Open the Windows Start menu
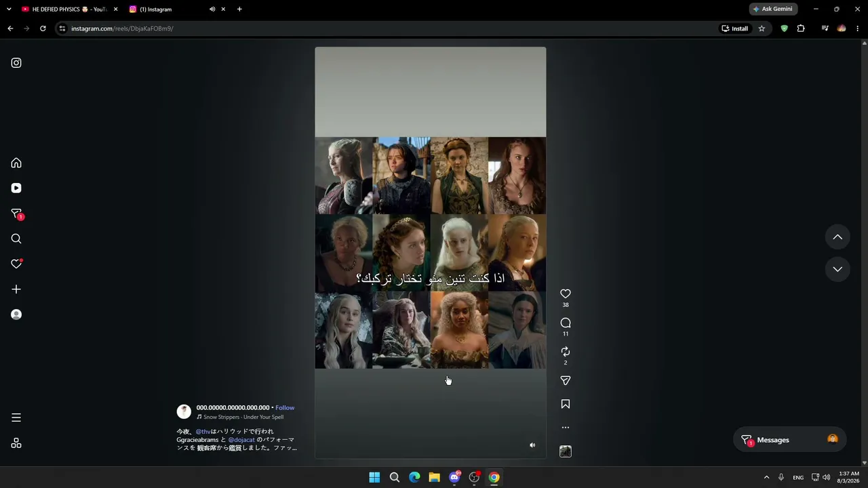The height and width of the screenshot is (488, 868). click(374, 477)
